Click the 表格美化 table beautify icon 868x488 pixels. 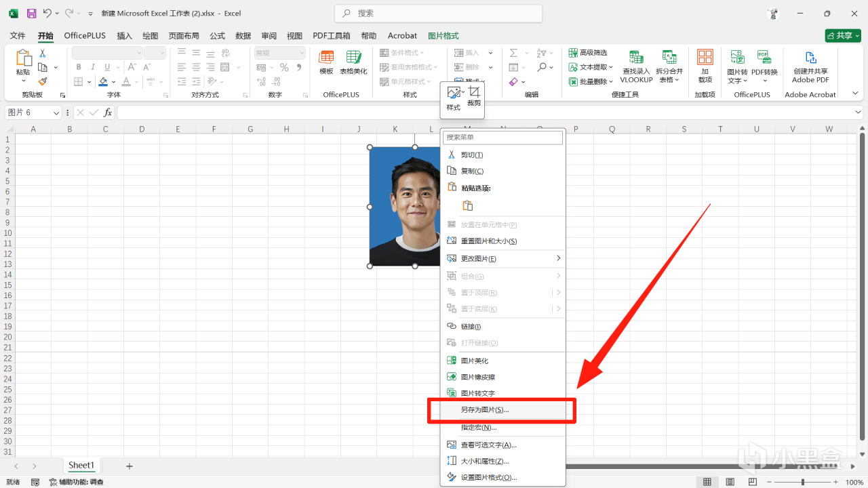(353, 62)
